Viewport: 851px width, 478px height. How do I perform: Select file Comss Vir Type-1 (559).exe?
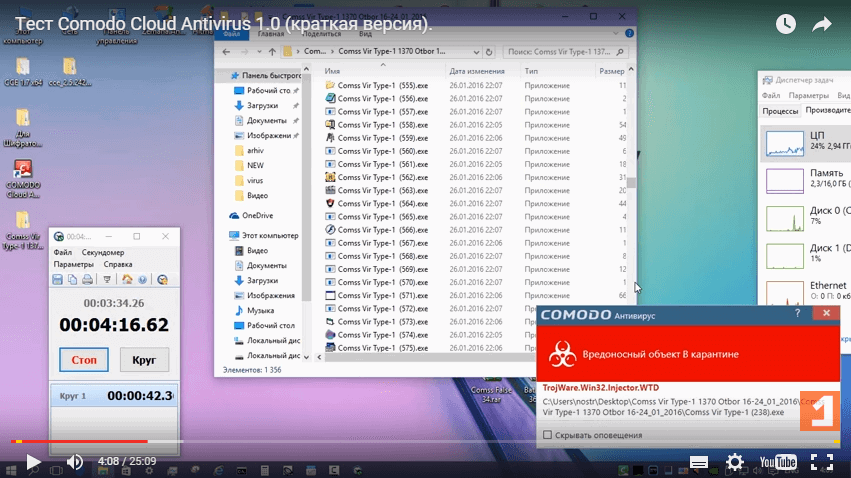383,138
